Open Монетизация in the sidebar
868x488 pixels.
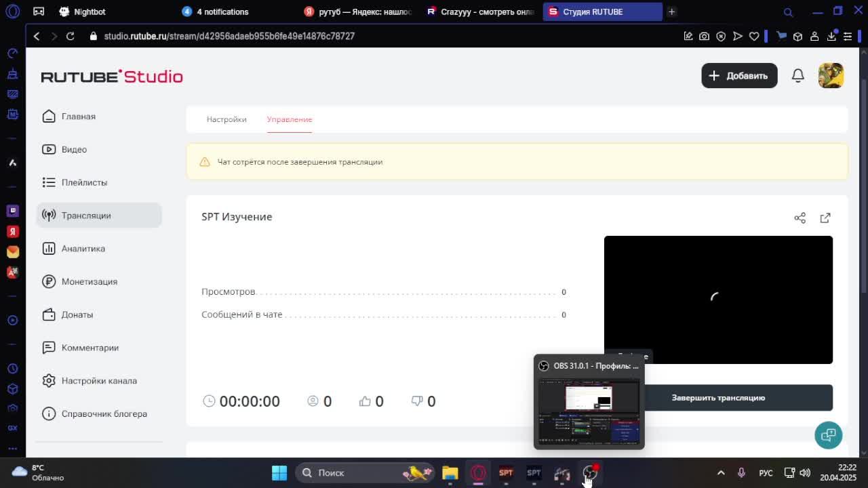[x=99, y=282]
